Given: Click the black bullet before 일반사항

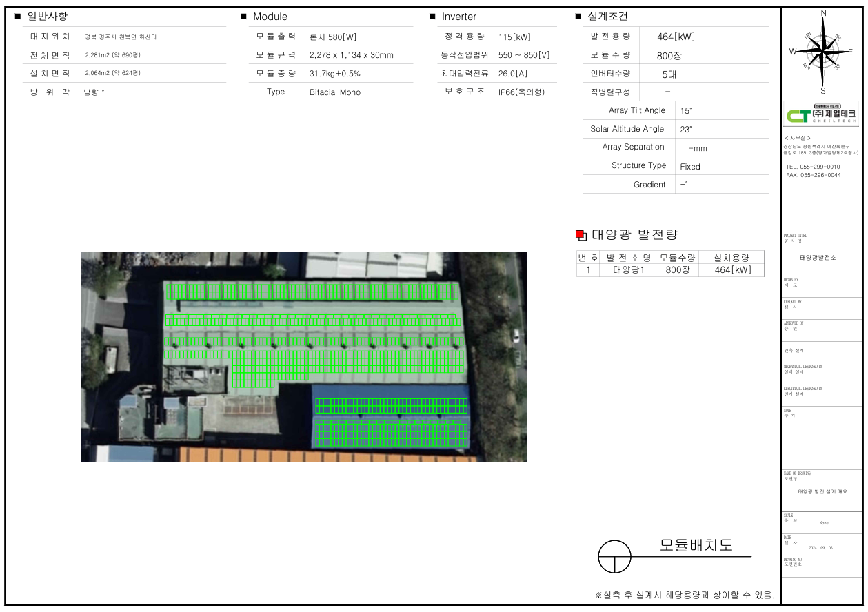Looking at the screenshot, I should pos(18,17).
